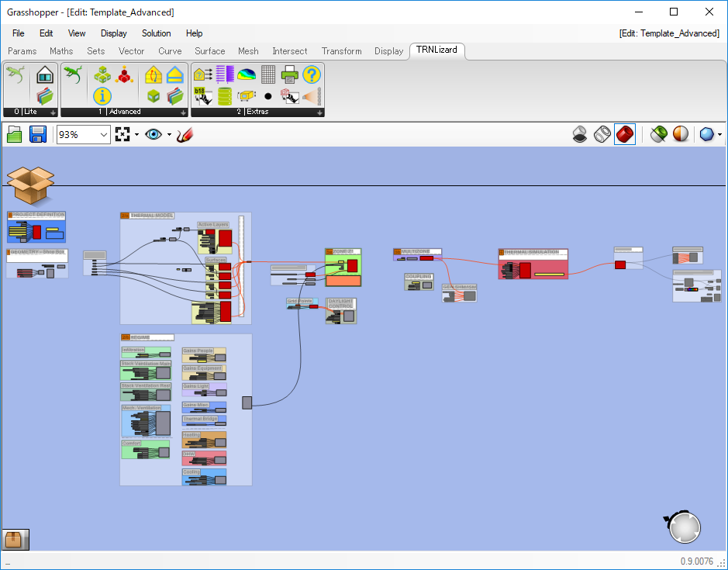Viewport: 728px width, 570px height.
Task: Click colored folders icon in Lite panel
Action: (45, 95)
